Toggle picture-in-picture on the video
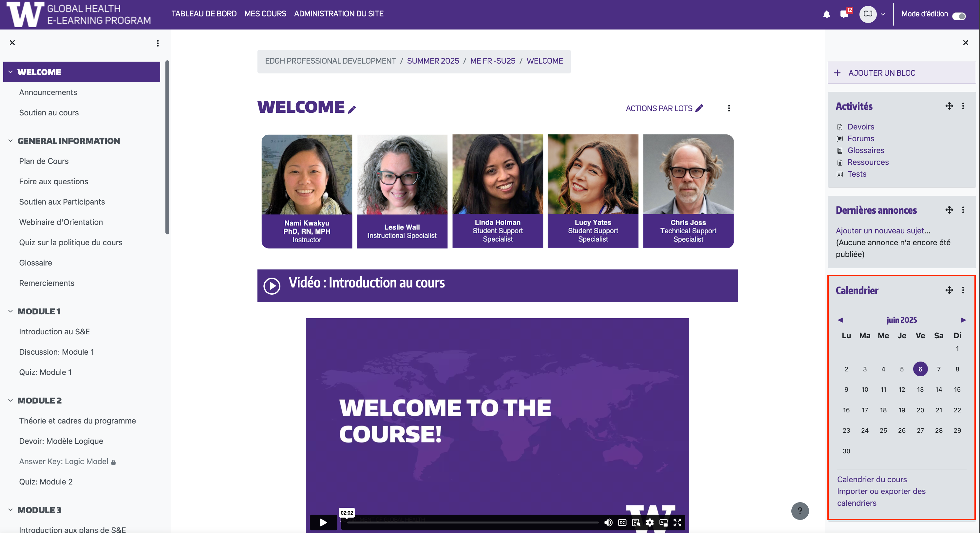Image resolution: width=980 pixels, height=533 pixels. [x=664, y=522]
